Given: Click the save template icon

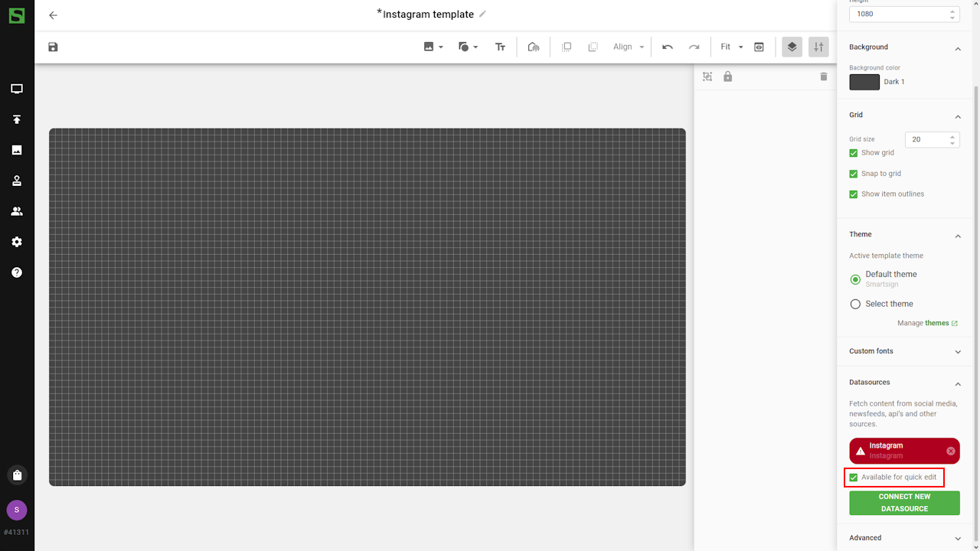Looking at the screenshot, I should click(53, 47).
